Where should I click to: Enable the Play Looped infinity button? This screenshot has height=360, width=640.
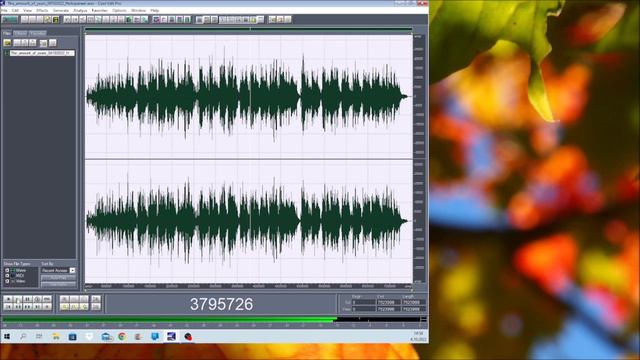click(x=47, y=299)
